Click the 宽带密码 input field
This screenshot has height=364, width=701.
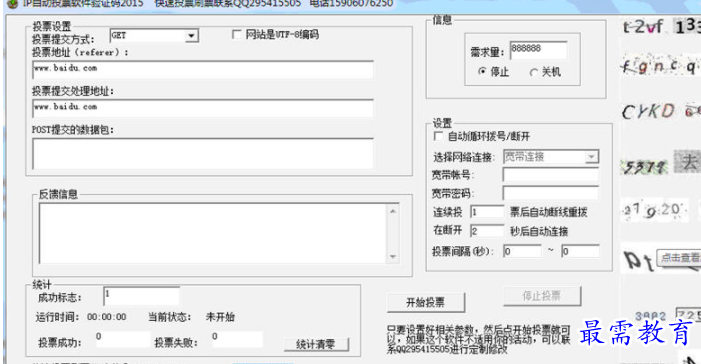coord(551,193)
